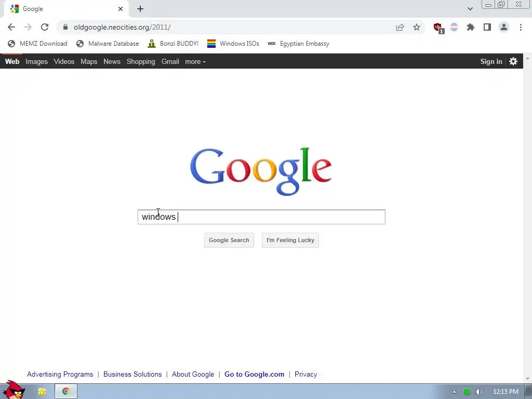The image size is (532, 399).
Task: Click the page scrollbar down arrow
Action: pos(528,379)
